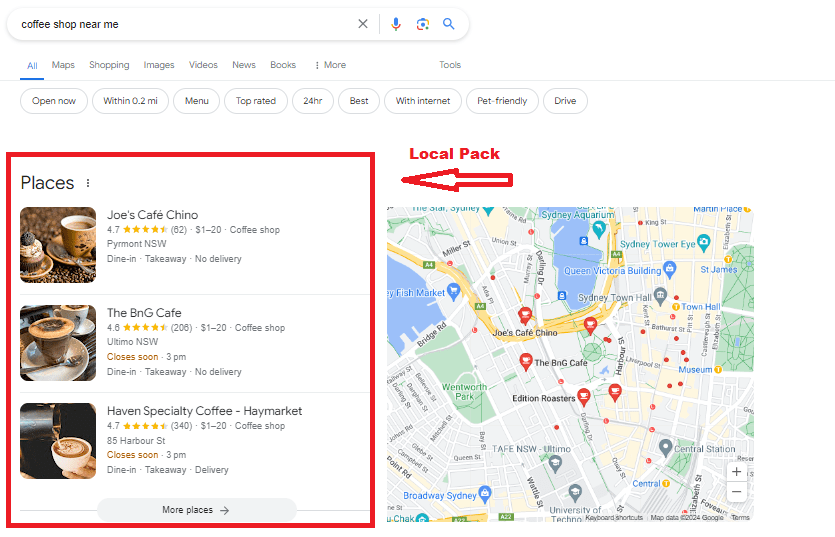Open the Joe's Café Chino listing title
This screenshot has width=835, height=537.
pyautogui.click(x=152, y=215)
